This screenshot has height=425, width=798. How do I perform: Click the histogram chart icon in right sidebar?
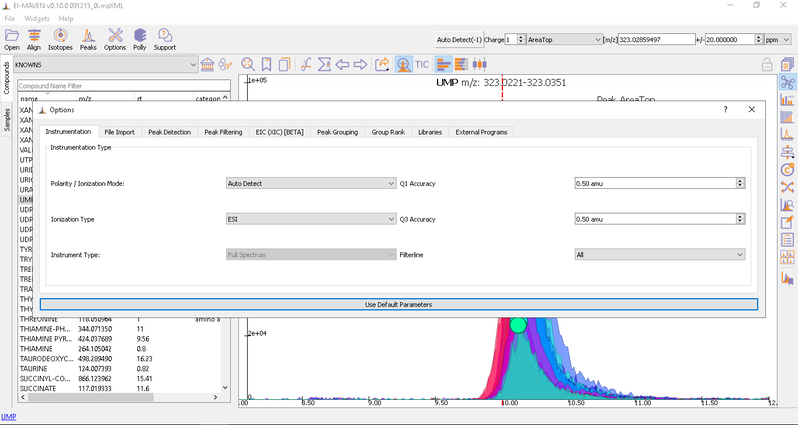point(787,100)
